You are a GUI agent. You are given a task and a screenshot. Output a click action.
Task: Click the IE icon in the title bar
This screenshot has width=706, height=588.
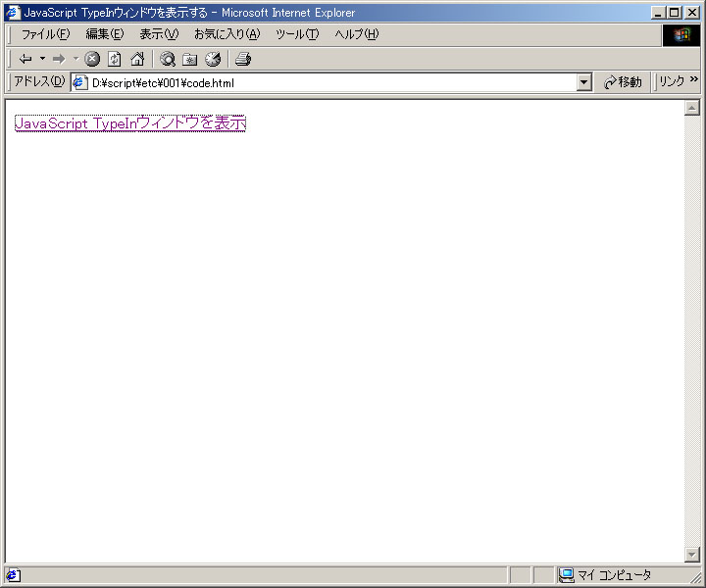(13, 12)
